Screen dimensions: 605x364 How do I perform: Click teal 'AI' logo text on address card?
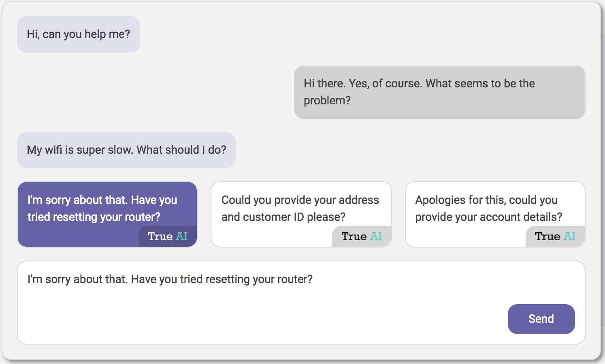[376, 236]
